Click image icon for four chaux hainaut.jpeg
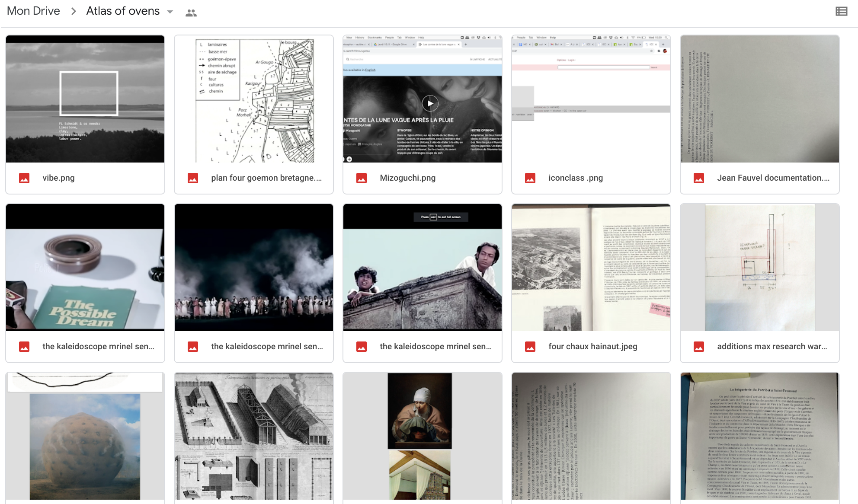858x504 pixels. coord(530,347)
